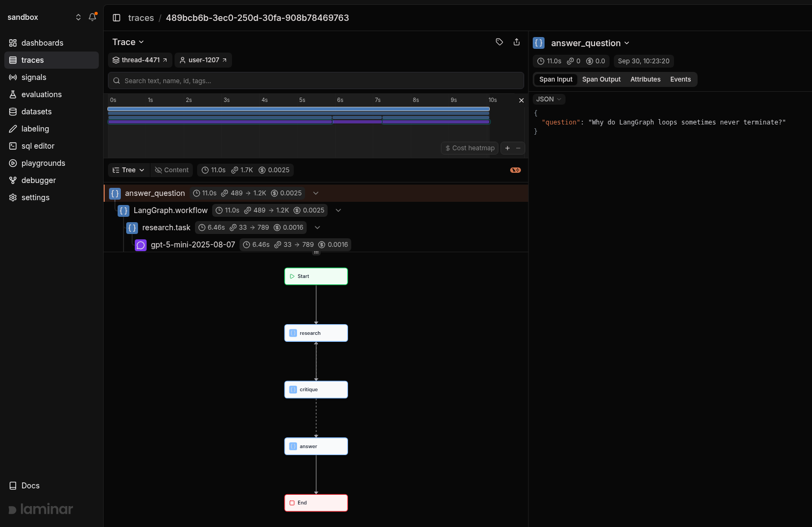Open the debugger page

pos(52,180)
